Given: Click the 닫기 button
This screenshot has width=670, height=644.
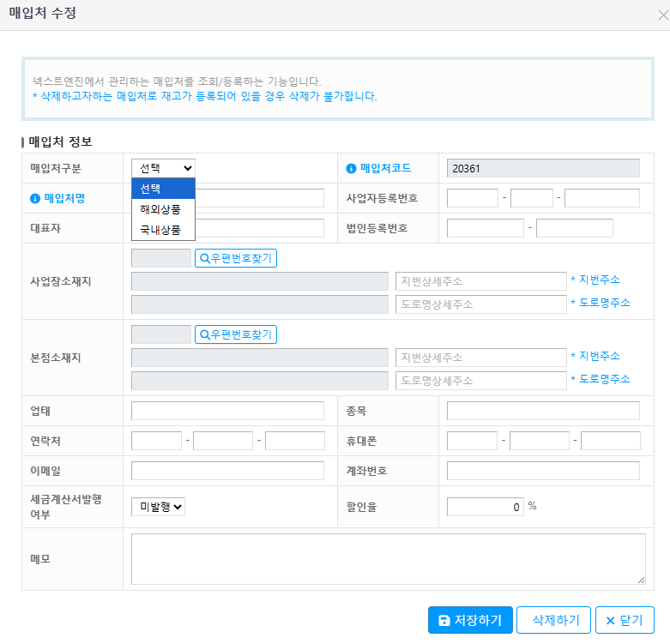Looking at the screenshot, I should (x=625, y=620).
